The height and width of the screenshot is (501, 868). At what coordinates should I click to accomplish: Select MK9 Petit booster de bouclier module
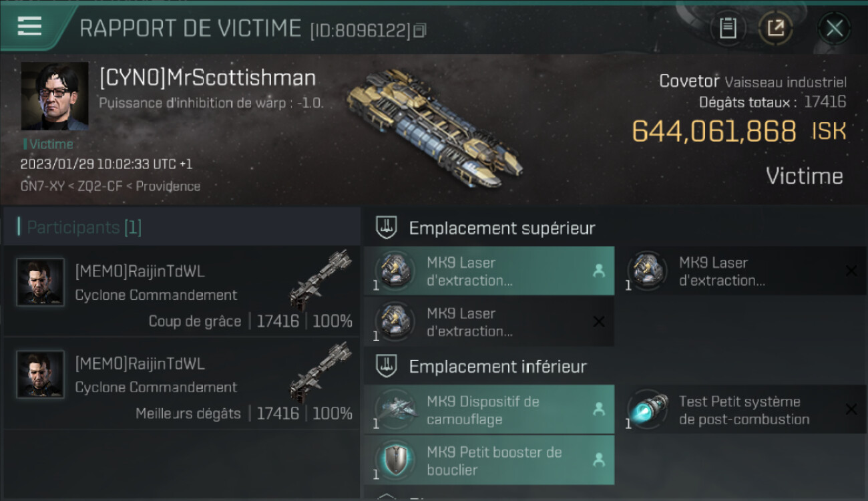click(x=489, y=460)
